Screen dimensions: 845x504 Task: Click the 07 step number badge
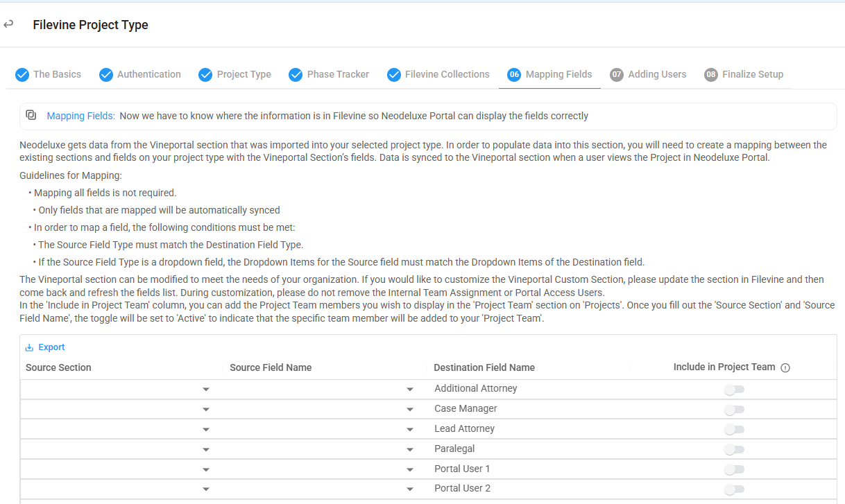617,74
